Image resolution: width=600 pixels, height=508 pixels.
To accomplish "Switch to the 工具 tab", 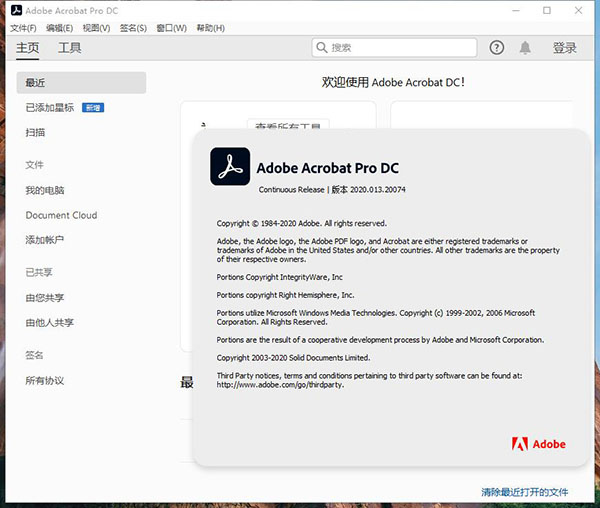I will [70, 48].
